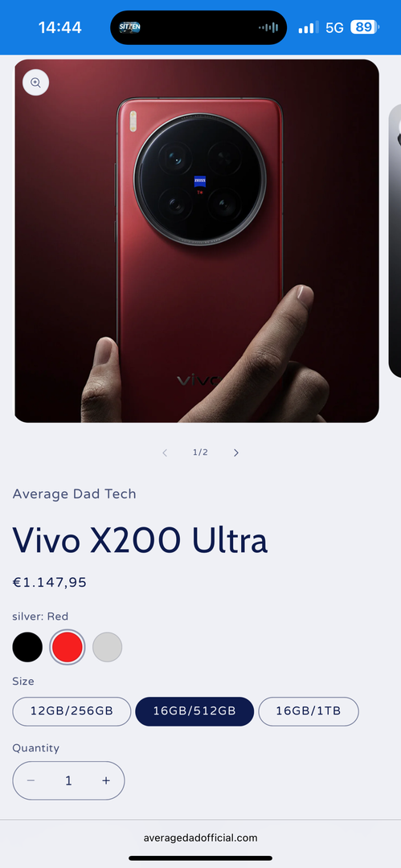Tap the battery indicator showing 89
Image resolution: width=401 pixels, height=868 pixels.
365,27
